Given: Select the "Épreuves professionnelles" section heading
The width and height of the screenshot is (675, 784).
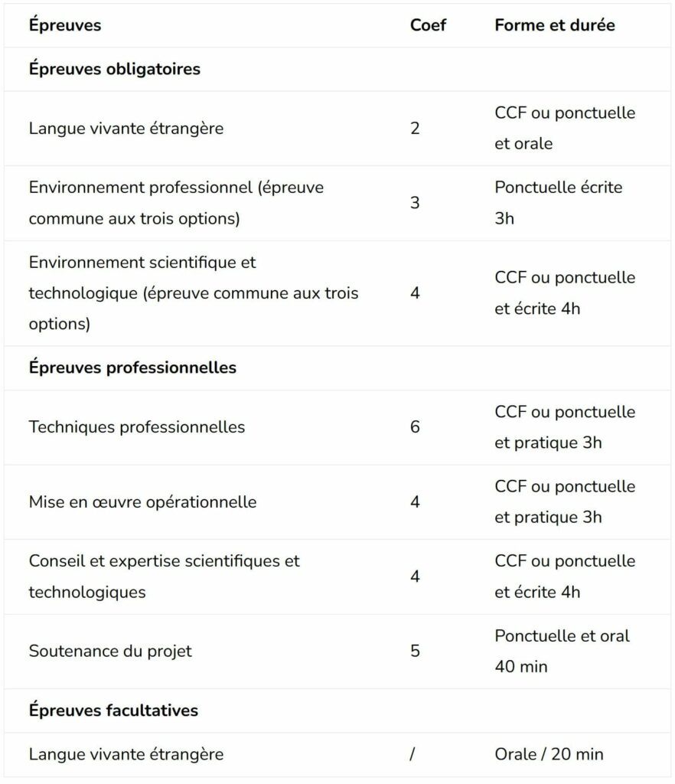Looking at the screenshot, I should pyautogui.click(x=132, y=367).
